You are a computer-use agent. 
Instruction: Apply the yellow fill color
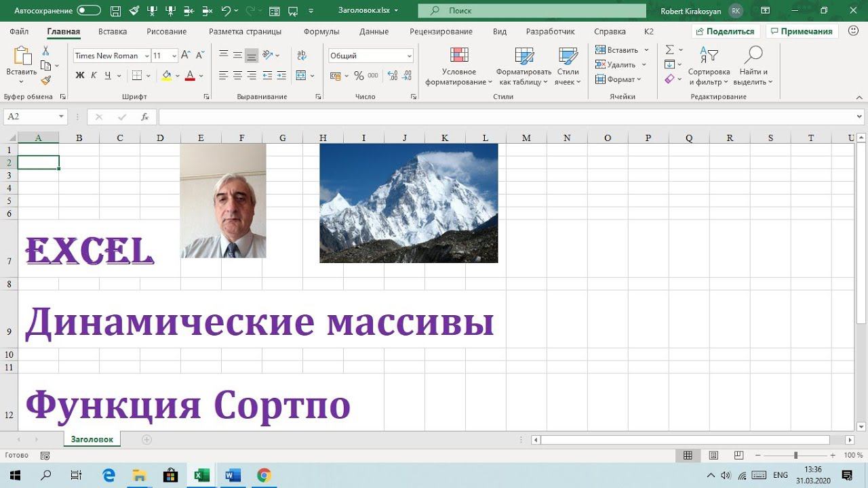167,75
